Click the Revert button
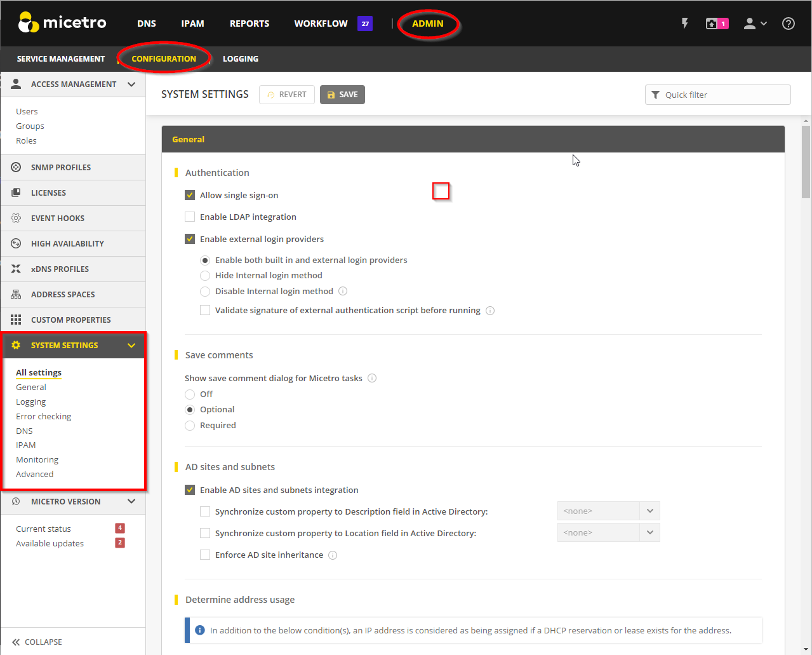This screenshot has width=812, height=655. (x=287, y=95)
